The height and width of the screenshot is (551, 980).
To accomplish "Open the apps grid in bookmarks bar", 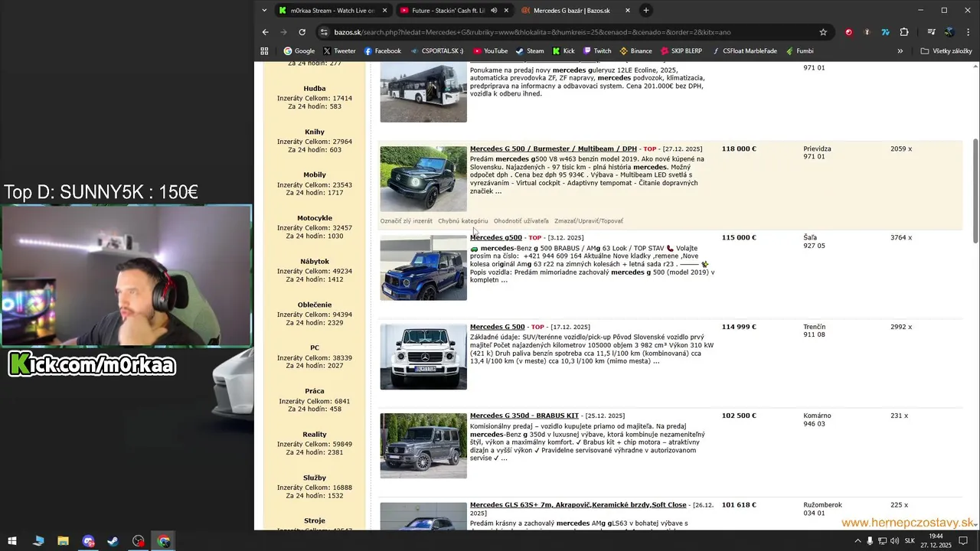I will click(265, 51).
